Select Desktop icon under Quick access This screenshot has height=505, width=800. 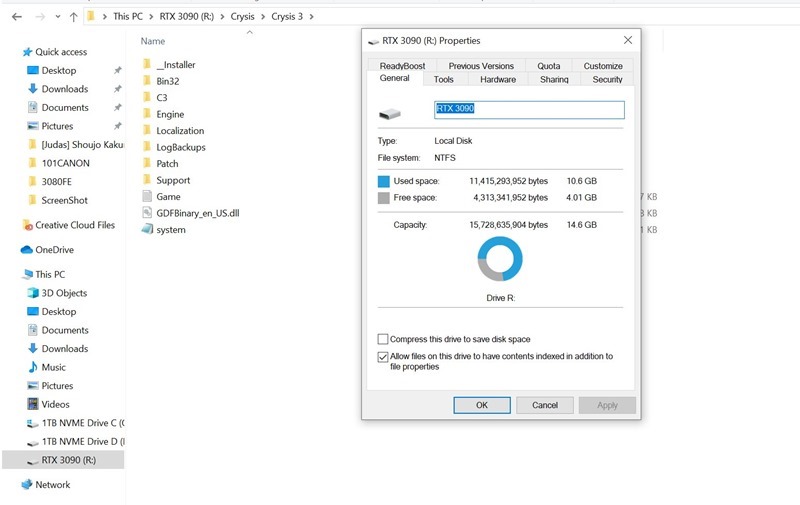pyautogui.click(x=33, y=70)
